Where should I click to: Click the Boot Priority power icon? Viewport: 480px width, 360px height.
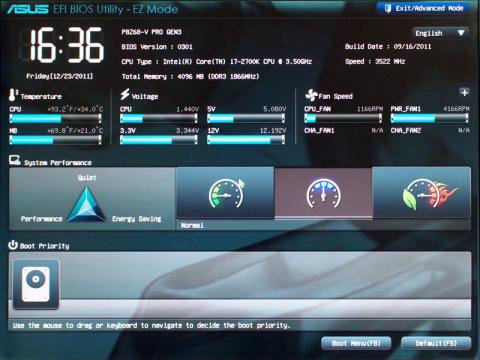[13, 245]
